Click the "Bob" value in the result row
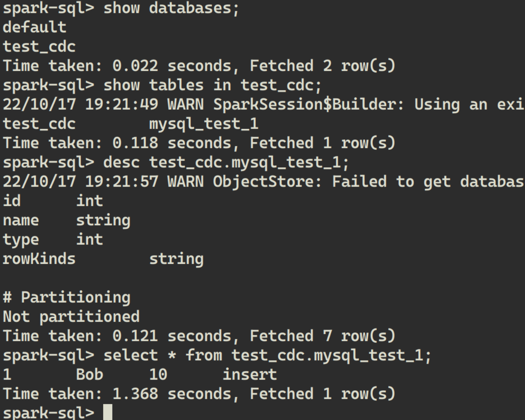 (x=89, y=374)
